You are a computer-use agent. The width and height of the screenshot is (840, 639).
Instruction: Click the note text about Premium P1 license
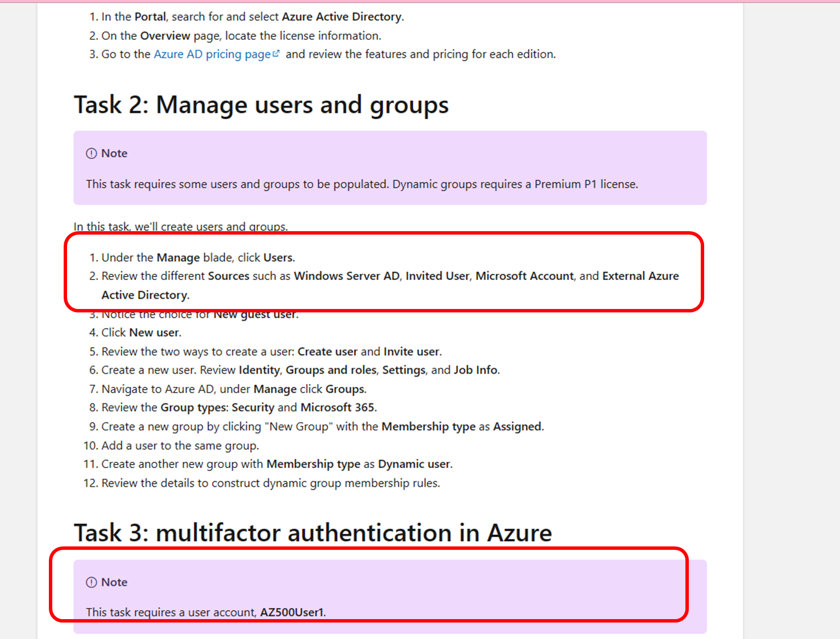click(x=362, y=184)
